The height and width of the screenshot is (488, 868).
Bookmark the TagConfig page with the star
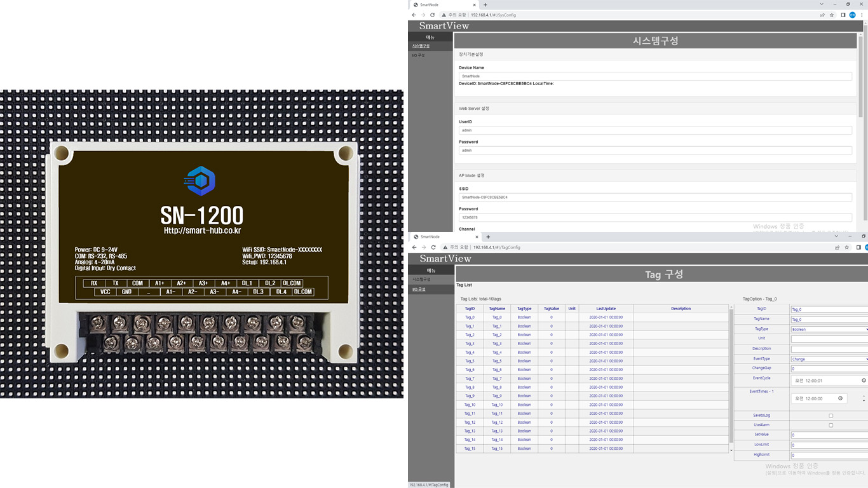(x=846, y=247)
